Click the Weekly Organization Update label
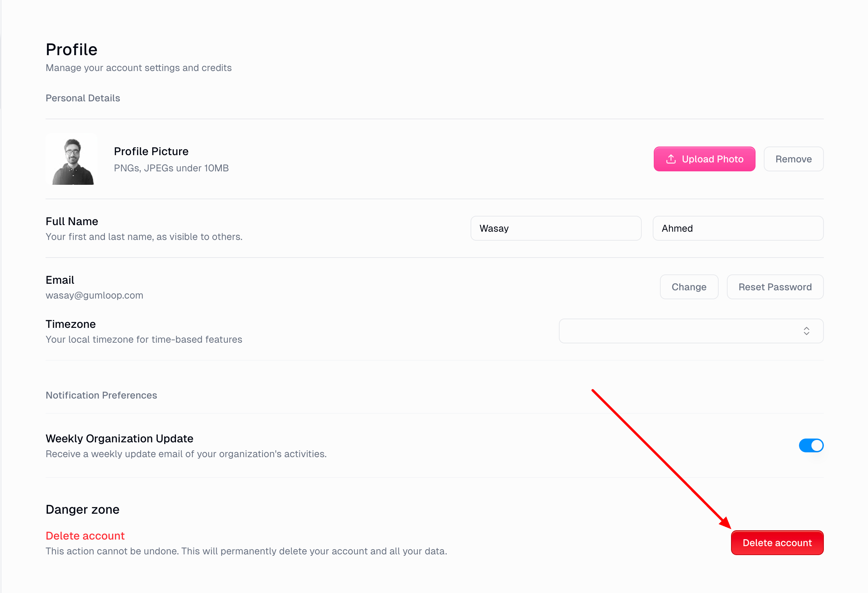Image resolution: width=868 pixels, height=593 pixels. 119,439
